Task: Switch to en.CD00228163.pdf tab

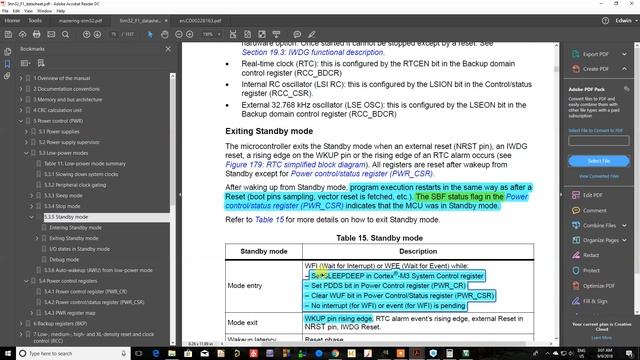Action: [200, 20]
